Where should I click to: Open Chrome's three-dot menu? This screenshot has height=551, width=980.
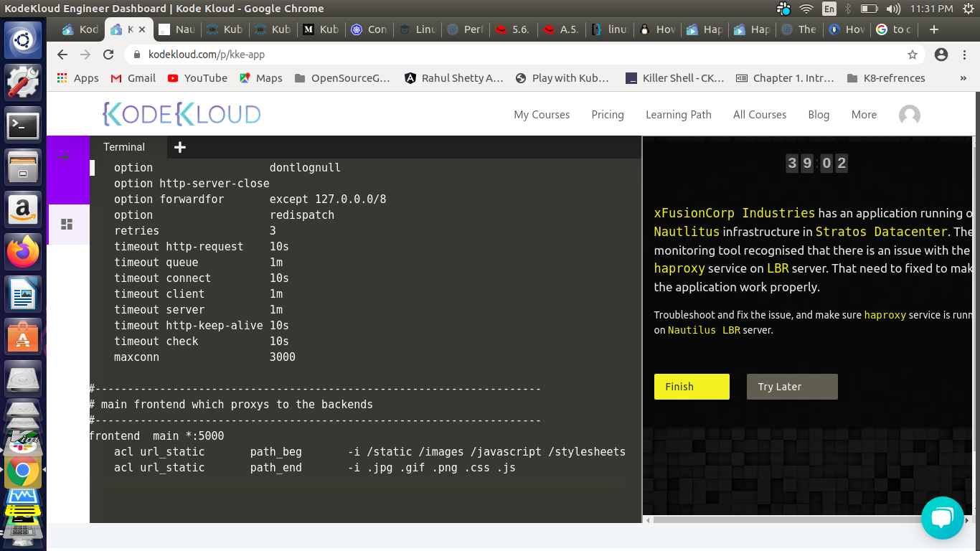tap(964, 55)
